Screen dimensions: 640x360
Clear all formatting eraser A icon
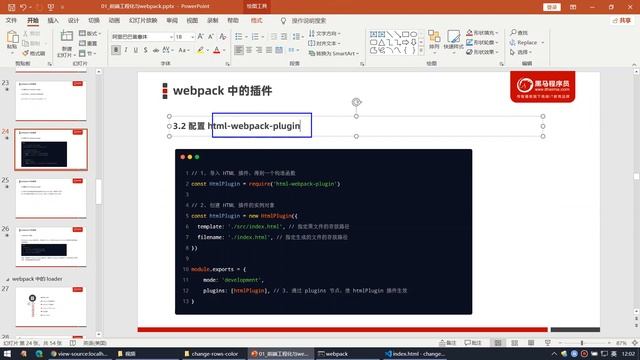click(x=222, y=37)
